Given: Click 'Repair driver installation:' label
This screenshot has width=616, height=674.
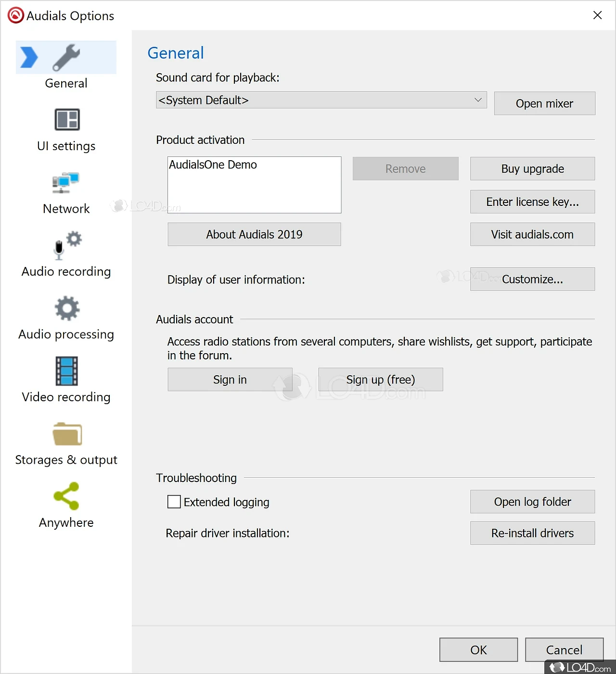Looking at the screenshot, I should pyautogui.click(x=228, y=533).
